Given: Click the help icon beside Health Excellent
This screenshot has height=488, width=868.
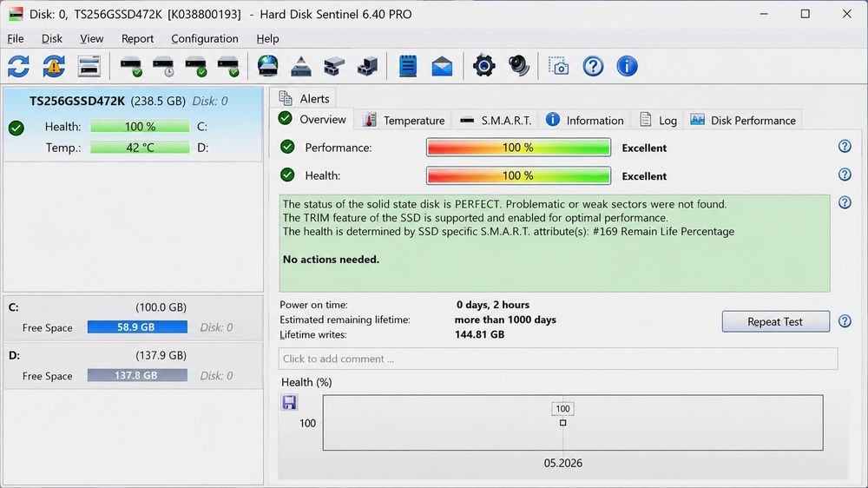Looking at the screenshot, I should pyautogui.click(x=845, y=175).
